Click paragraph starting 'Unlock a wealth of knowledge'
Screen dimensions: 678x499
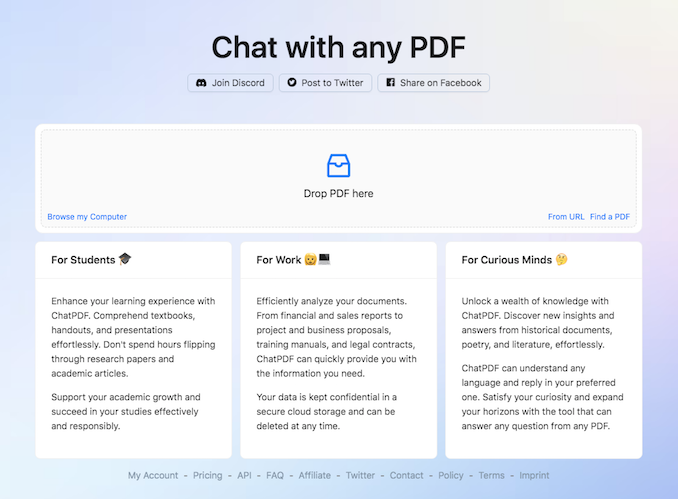pyautogui.click(x=538, y=323)
